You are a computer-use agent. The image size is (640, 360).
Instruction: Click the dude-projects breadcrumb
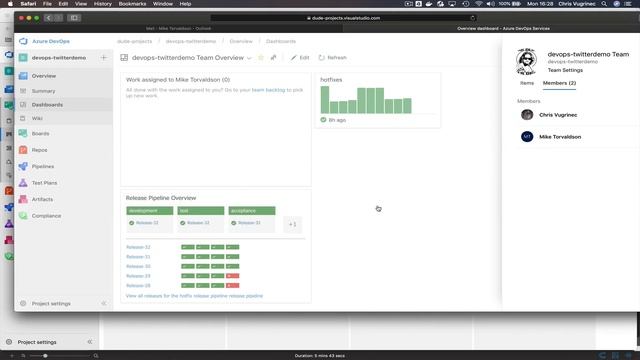click(134, 41)
